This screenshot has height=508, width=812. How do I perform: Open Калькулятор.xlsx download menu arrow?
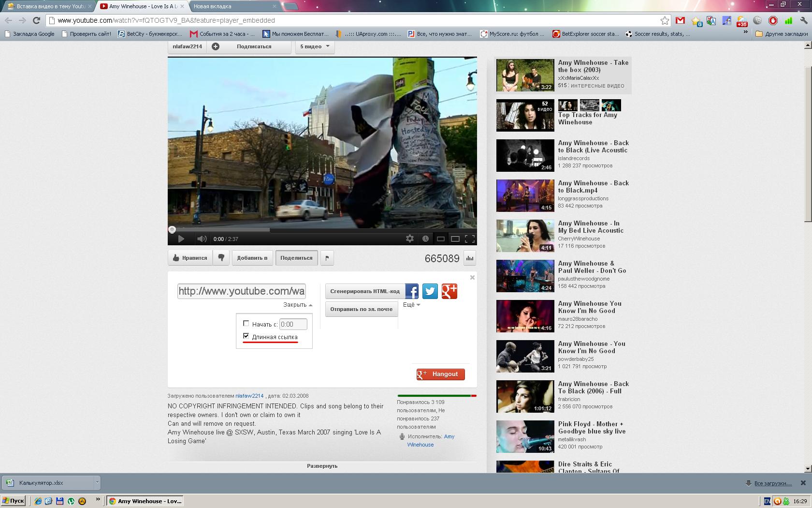pyautogui.click(x=97, y=483)
